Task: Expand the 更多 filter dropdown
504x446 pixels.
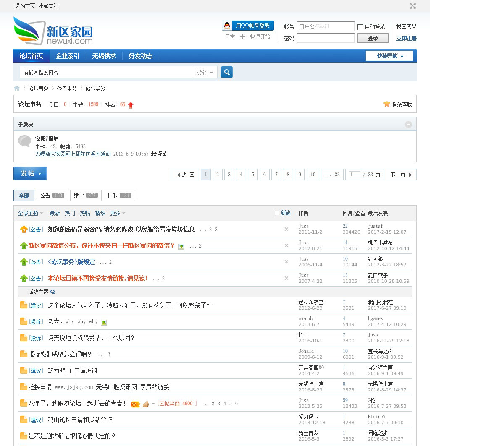Action: [118, 213]
